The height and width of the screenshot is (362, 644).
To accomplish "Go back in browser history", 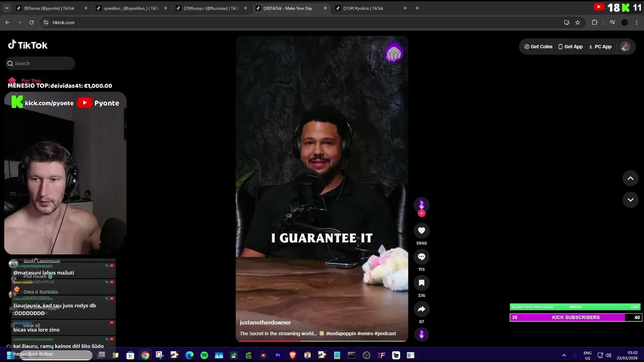I will click(7, 23).
